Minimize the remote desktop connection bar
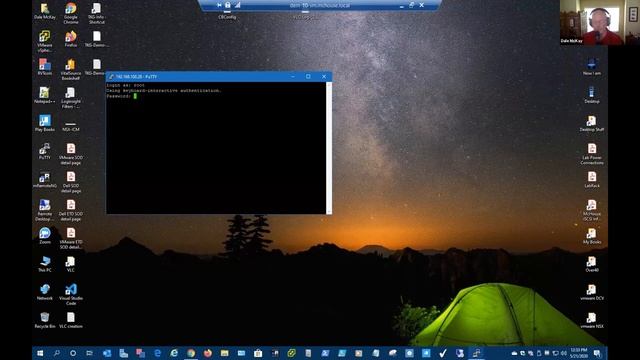 pos(402,5)
